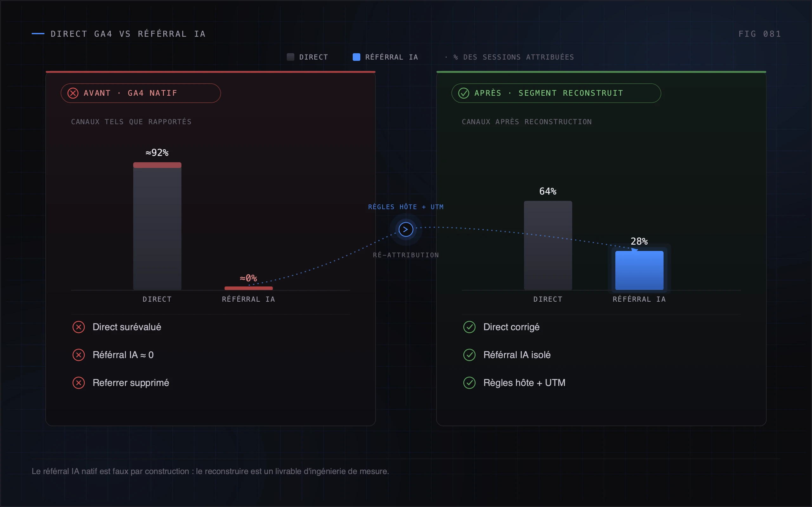
Task: Click the Règles hôte + UTM blue label
Action: click(406, 207)
